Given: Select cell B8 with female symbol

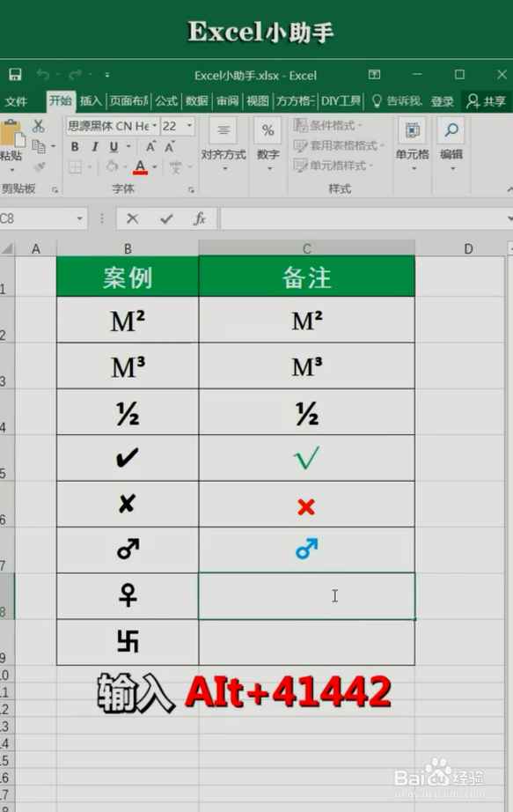Looking at the screenshot, I should click(128, 596).
